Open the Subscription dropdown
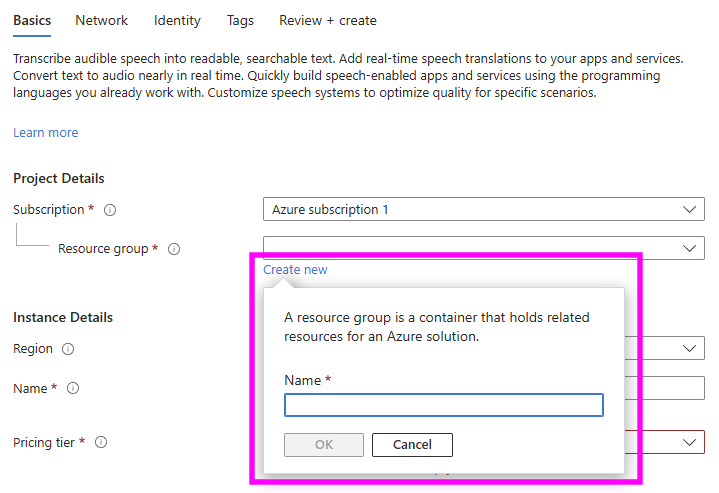Image resolution: width=719 pixels, height=493 pixels. (x=483, y=209)
